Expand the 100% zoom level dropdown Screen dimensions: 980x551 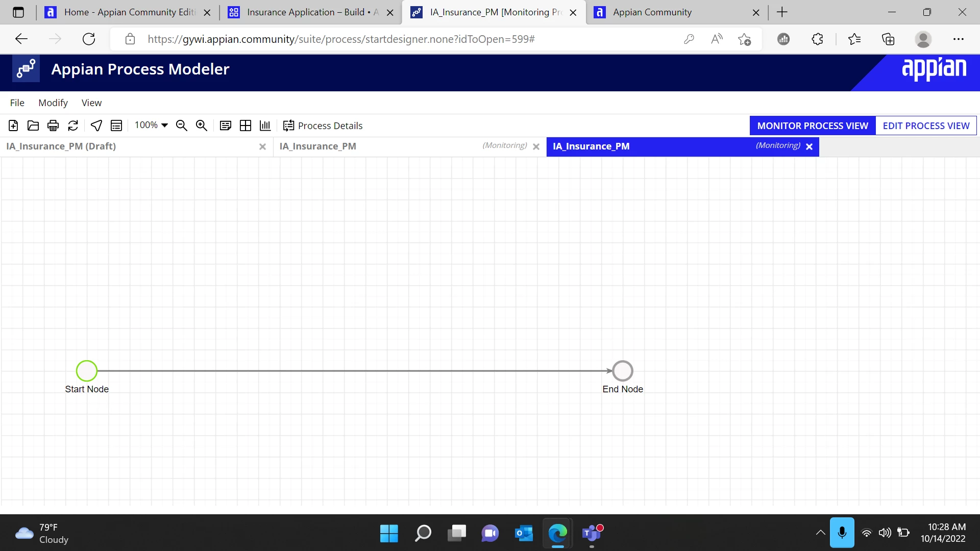(151, 126)
